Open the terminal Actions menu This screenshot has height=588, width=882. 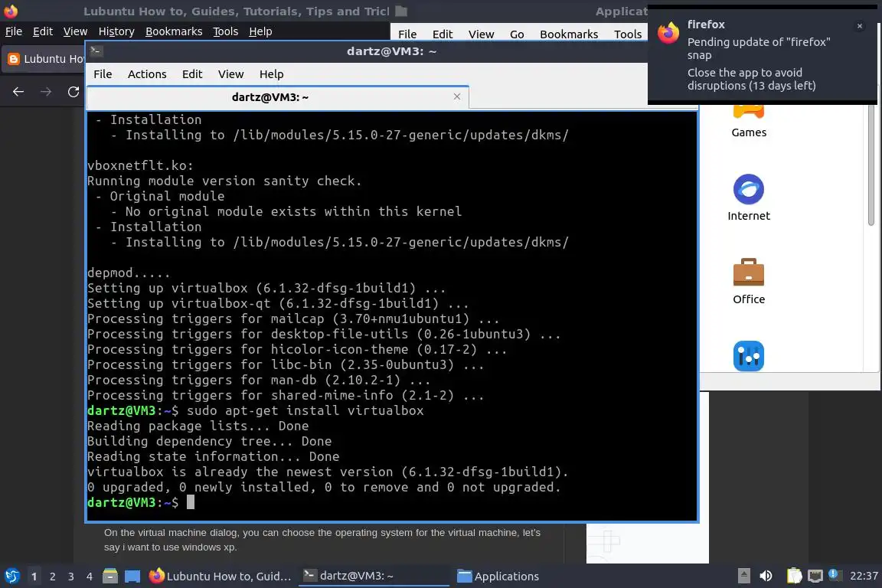(147, 74)
